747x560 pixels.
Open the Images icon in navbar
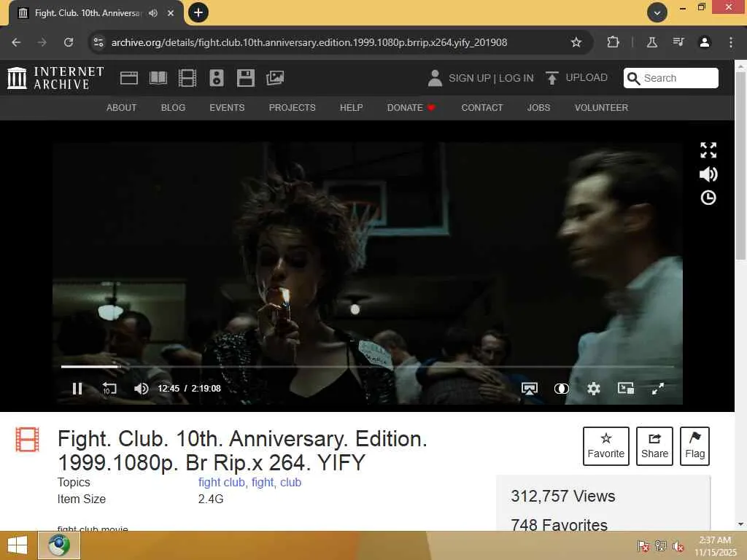(x=275, y=78)
